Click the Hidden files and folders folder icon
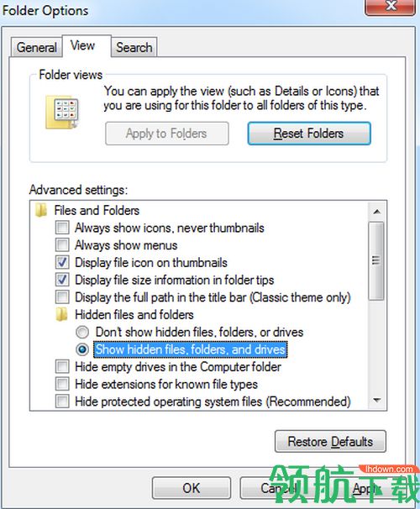 (x=61, y=314)
